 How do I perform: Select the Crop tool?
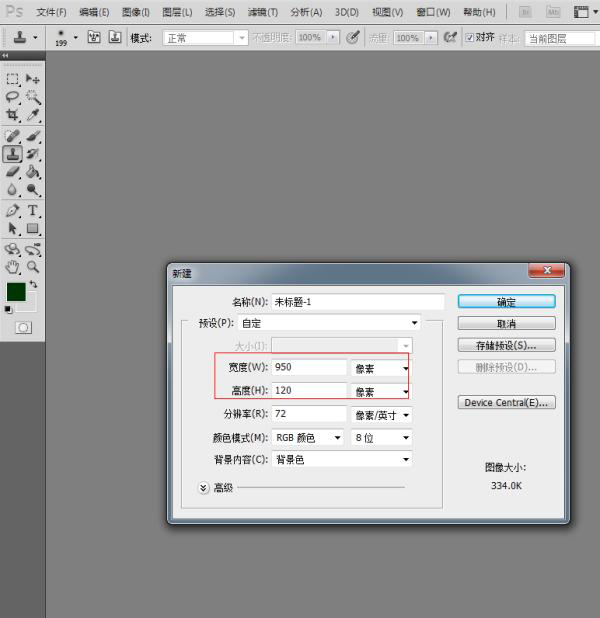click(12, 115)
